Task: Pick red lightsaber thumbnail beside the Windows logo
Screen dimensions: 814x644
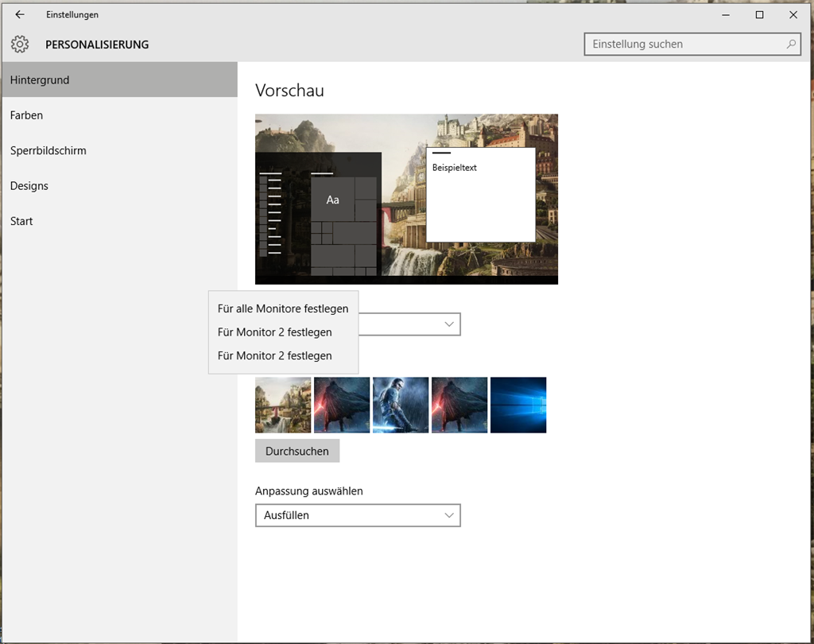Action: point(459,405)
